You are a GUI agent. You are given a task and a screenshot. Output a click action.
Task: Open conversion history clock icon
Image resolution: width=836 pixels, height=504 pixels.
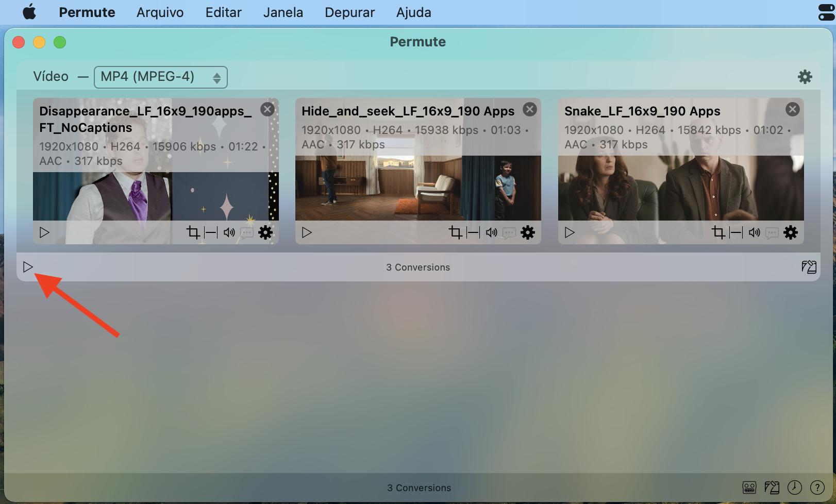point(795,488)
